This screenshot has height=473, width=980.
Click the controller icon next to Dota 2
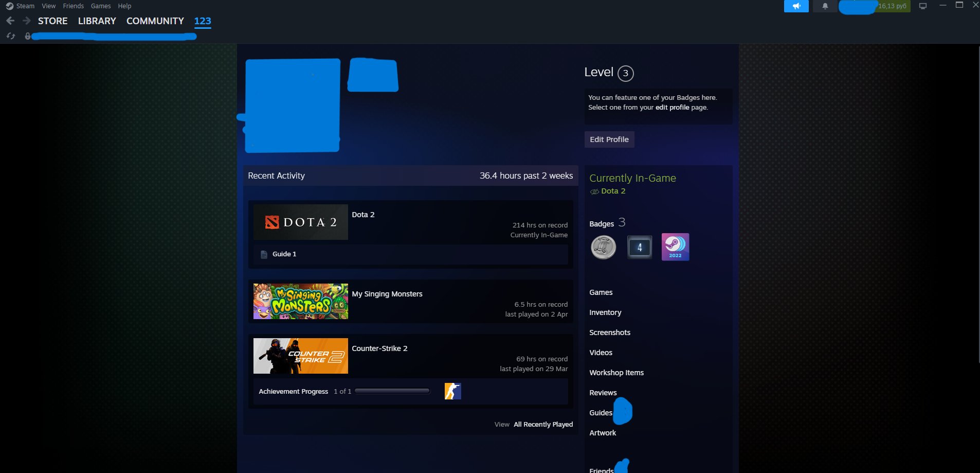click(x=594, y=191)
